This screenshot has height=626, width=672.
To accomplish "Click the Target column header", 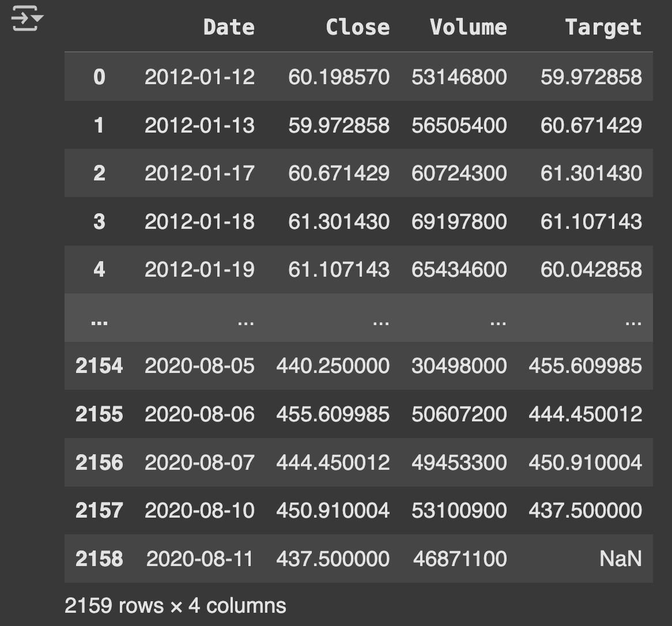I will point(603,27).
